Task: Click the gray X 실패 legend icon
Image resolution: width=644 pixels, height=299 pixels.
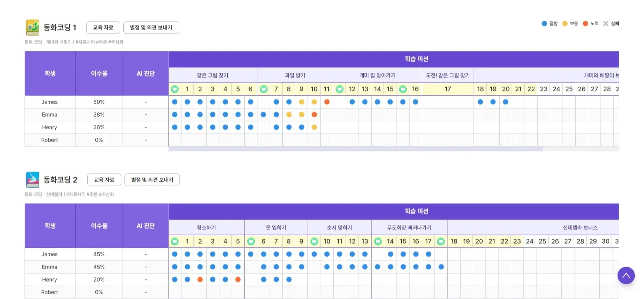Action: point(606,24)
